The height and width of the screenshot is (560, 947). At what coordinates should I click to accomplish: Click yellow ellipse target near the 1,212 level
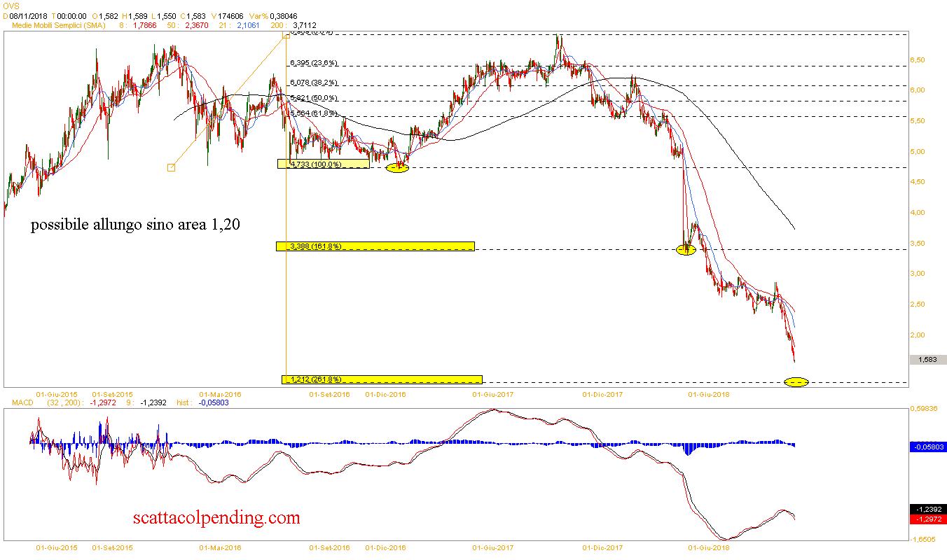[796, 382]
